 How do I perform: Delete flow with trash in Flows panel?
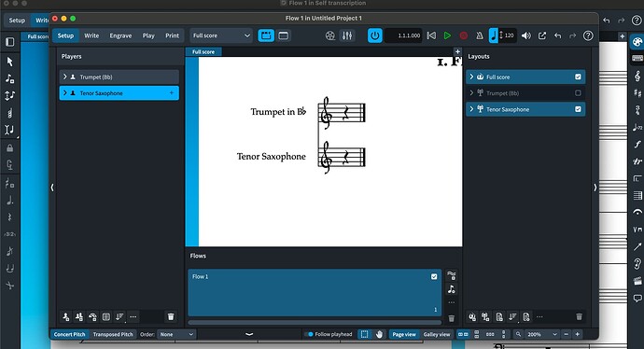tap(452, 318)
